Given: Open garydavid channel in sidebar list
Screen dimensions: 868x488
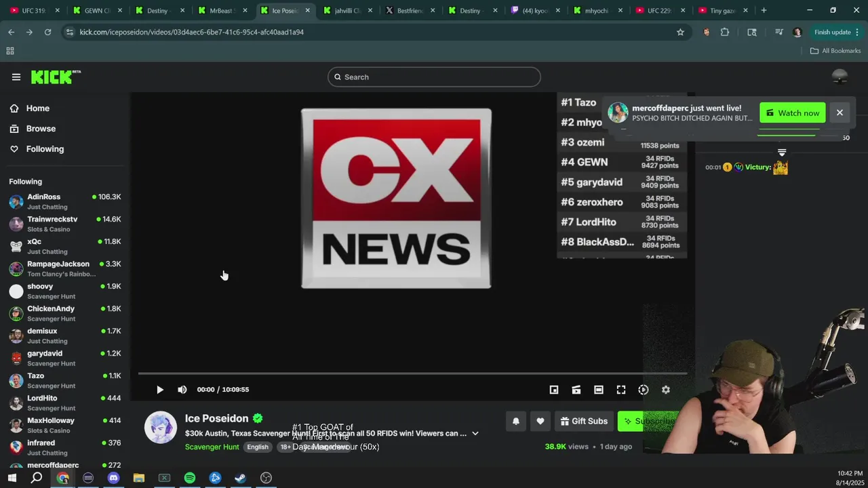Looking at the screenshot, I should [x=65, y=358].
